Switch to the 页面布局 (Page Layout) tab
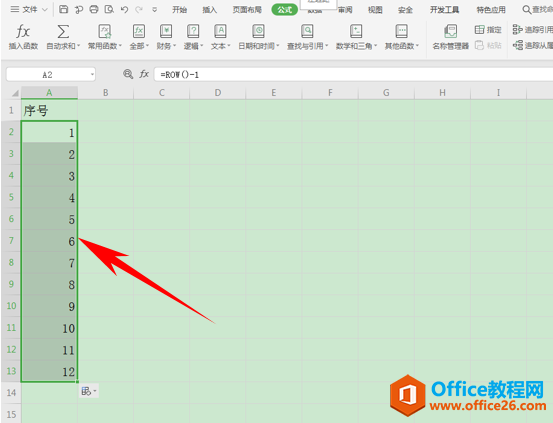Viewport: 553px width, 423px height. (x=247, y=10)
